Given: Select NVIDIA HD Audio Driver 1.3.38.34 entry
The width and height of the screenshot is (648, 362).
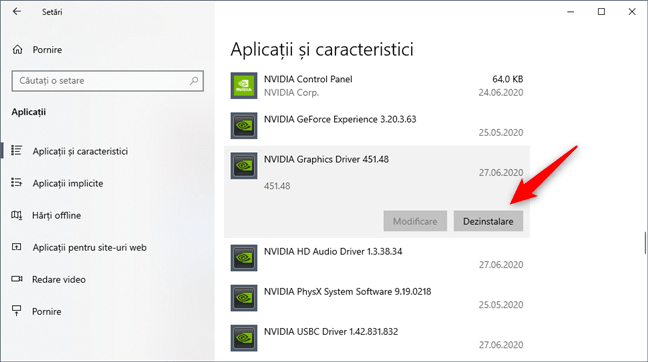Looking at the screenshot, I should coord(333,251).
